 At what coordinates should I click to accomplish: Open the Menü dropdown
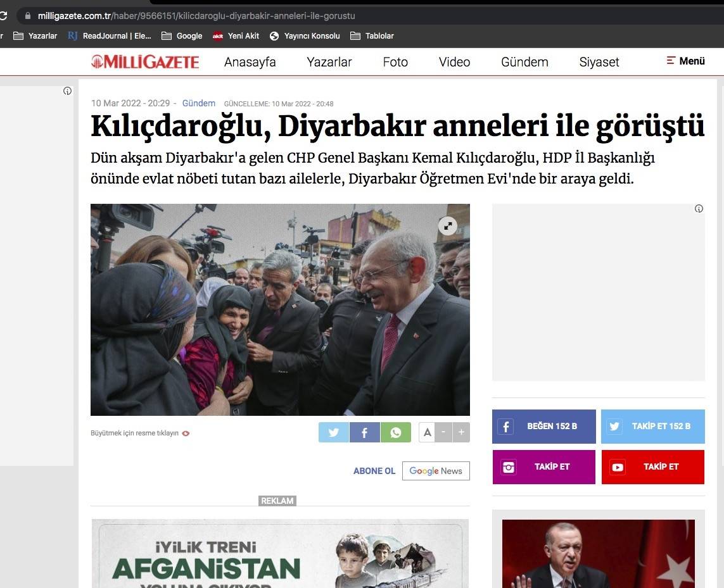(685, 61)
